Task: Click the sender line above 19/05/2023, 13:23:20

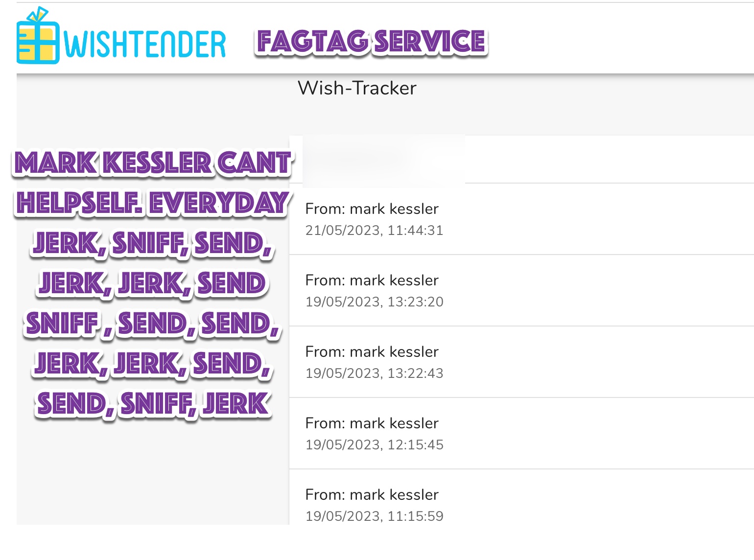Action: tap(372, 280)
